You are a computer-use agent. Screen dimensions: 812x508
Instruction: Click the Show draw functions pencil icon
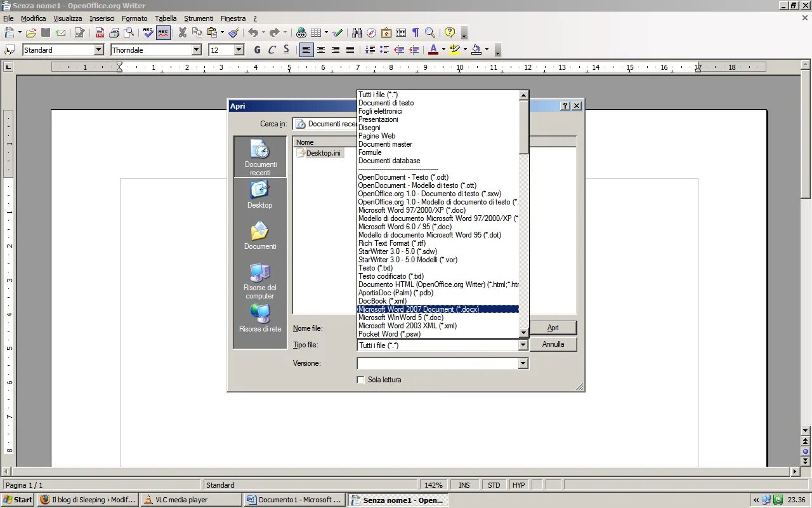337,32
